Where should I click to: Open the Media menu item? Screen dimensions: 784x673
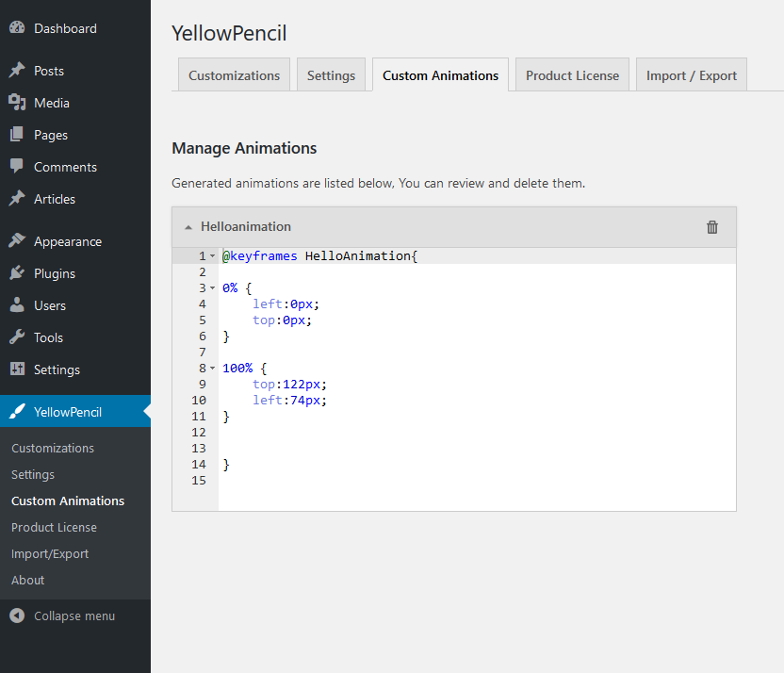(x=75, y=103)
